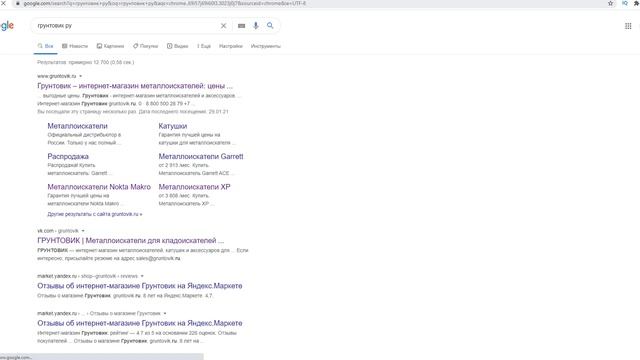Click Другие результаты с сайта gruntovik.ru
The height and width of the screenshot is (360, 640).
click(x=95, y=214)
